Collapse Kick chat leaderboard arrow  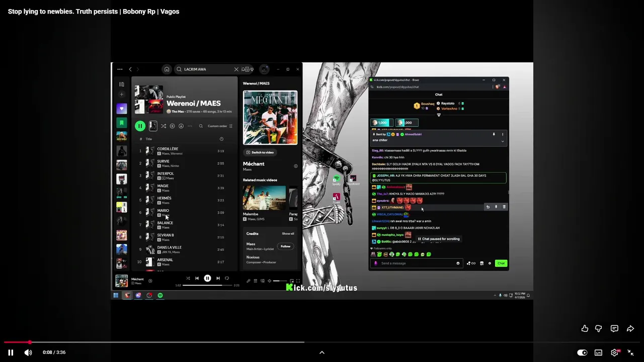(439, 115)
